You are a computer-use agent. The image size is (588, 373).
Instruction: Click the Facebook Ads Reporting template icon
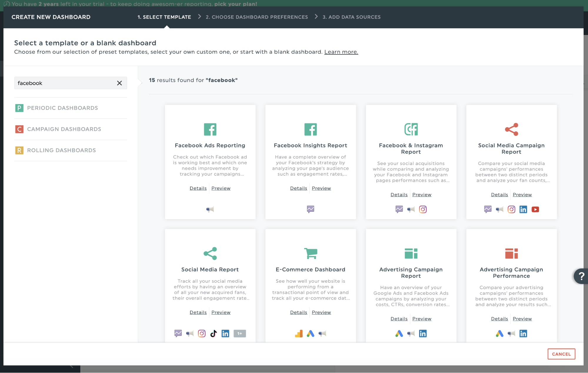[210, 129]
